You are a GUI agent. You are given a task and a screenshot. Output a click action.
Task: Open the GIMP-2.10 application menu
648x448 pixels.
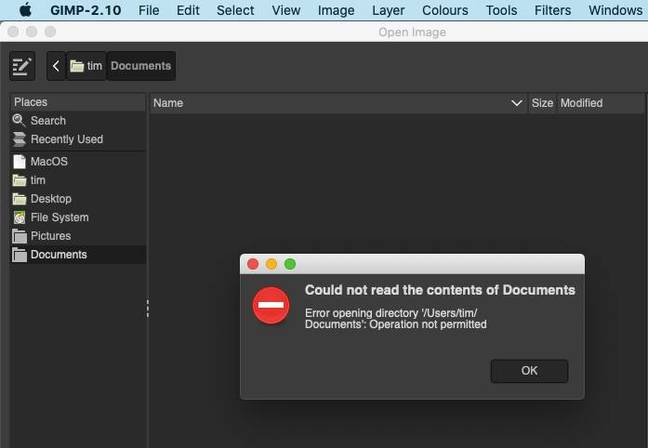pos(86,10)
